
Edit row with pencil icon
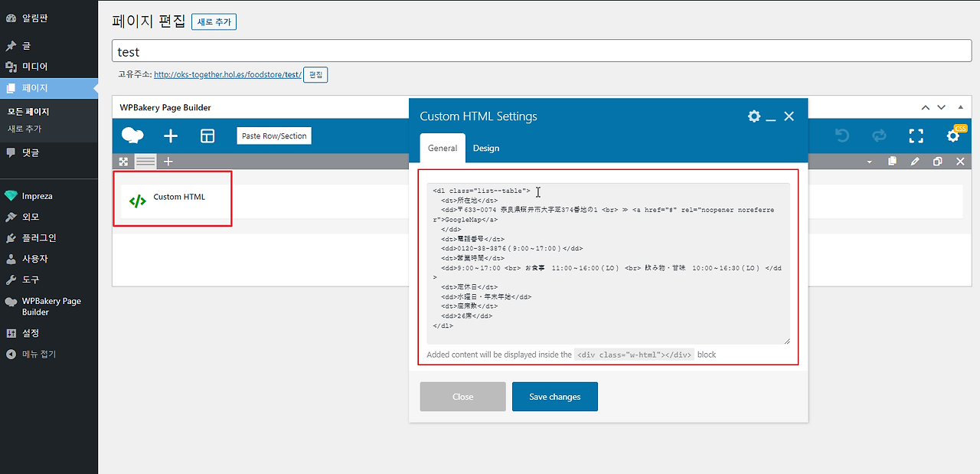point(915,162)
